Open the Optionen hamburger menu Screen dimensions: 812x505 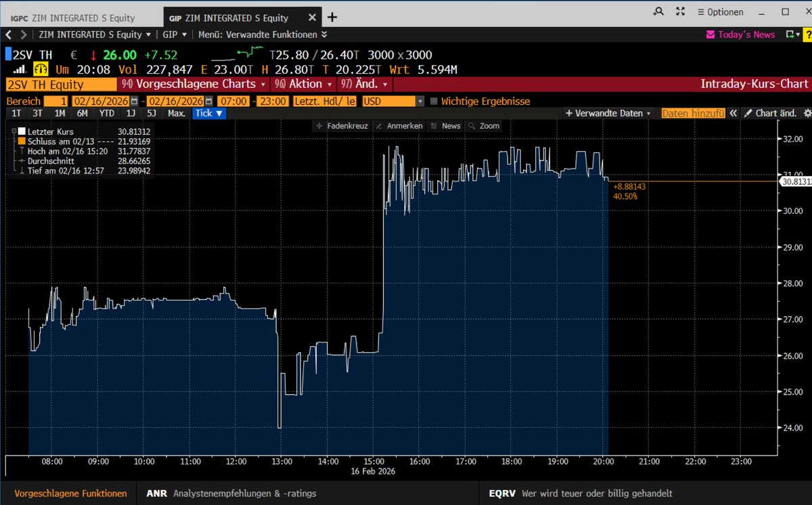[x=719, y=12]
